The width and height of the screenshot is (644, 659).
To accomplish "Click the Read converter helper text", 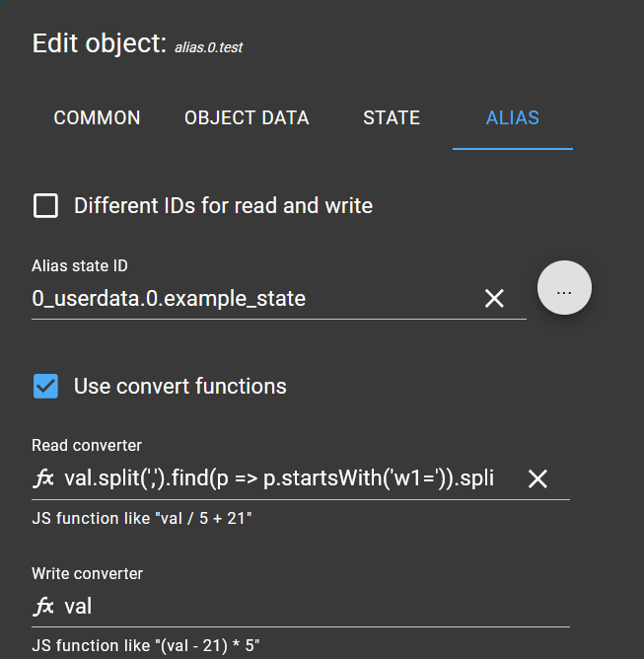I will coord(142,518).
